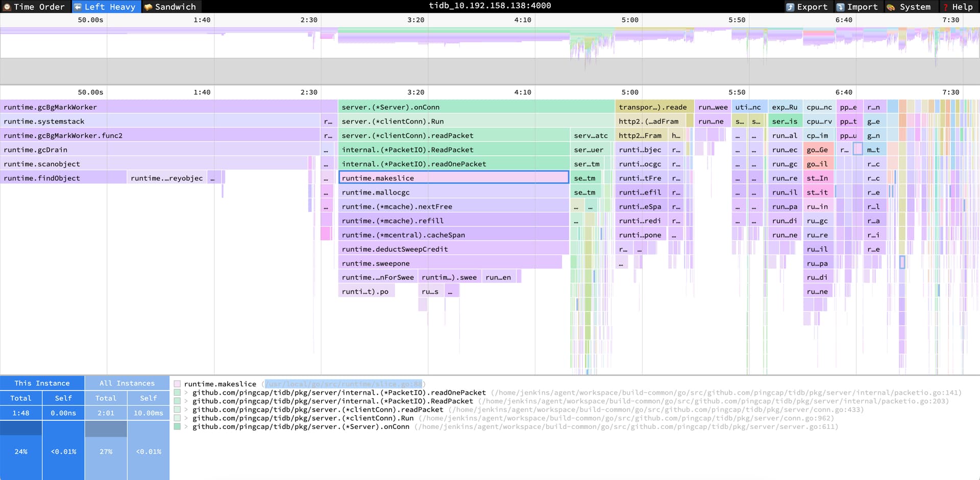Click the palette icon for System theme
Screen dimensions: 980x480
[x=891, y=7]
